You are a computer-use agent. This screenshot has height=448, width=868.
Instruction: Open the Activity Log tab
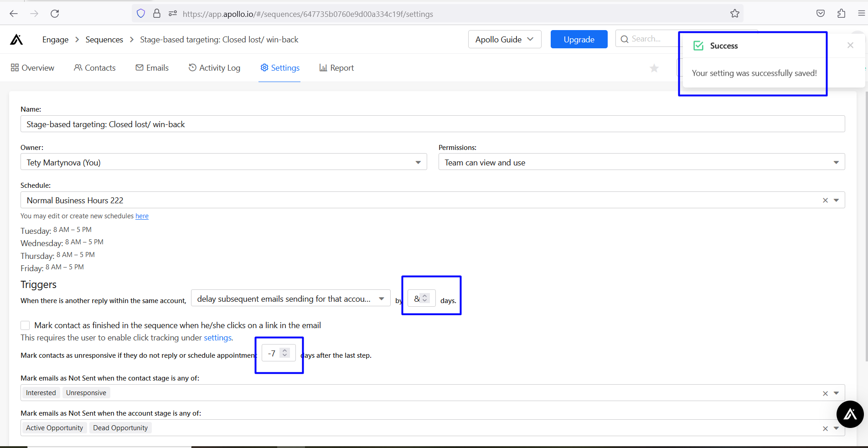pyautogui.click(x=214, y=68)
